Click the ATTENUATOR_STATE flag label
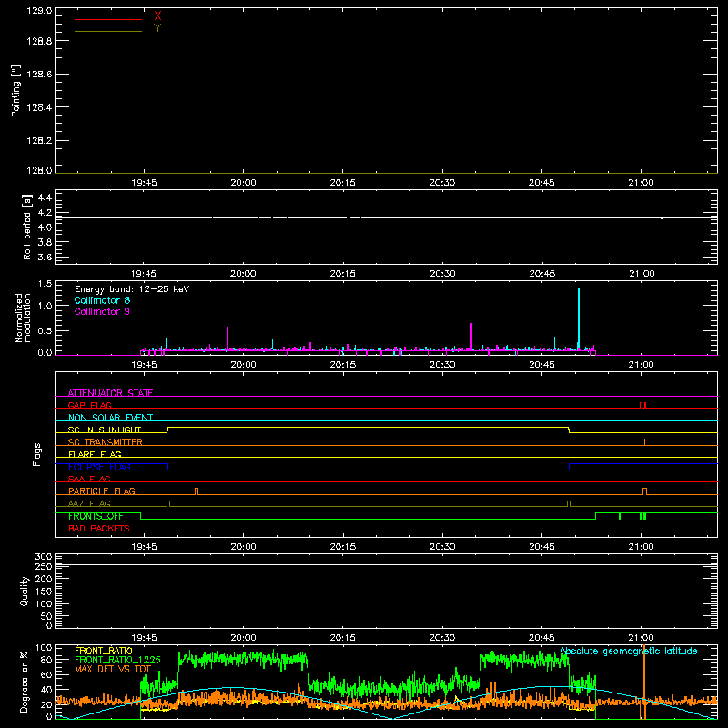 tap(110, 393)
